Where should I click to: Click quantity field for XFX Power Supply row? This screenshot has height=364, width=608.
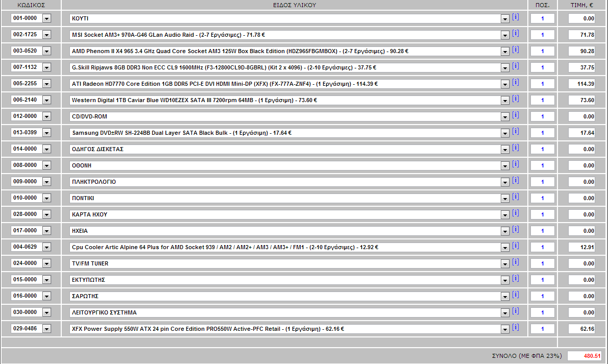(543, 329)
